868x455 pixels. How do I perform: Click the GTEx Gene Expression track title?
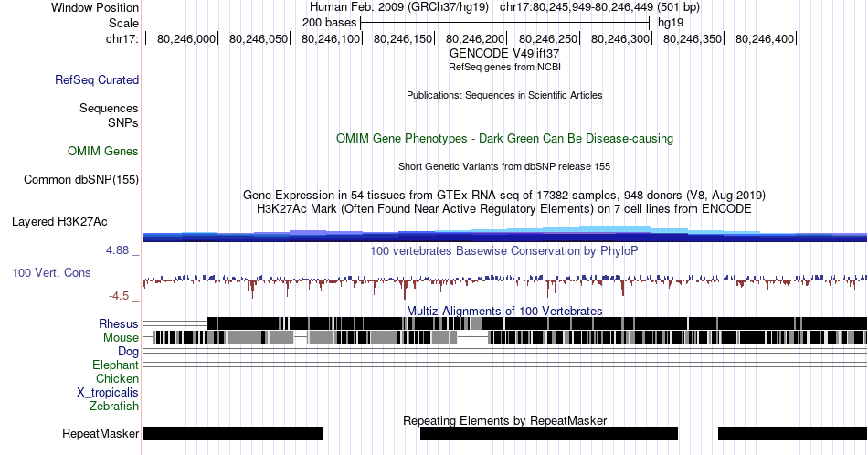pyautogui.click(x=504, y=195)
